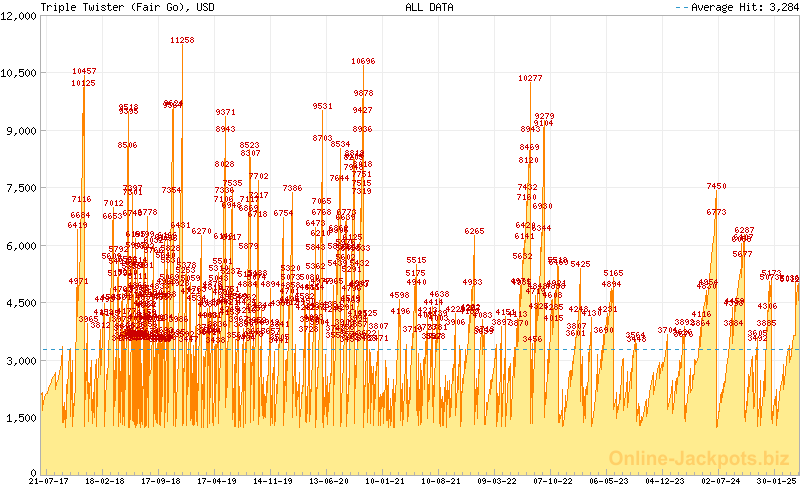The height and width of the screenshot is (490, 800).
Task: Select the 10277 peak label
Action: pyautogui.click(x=530, y=78)
